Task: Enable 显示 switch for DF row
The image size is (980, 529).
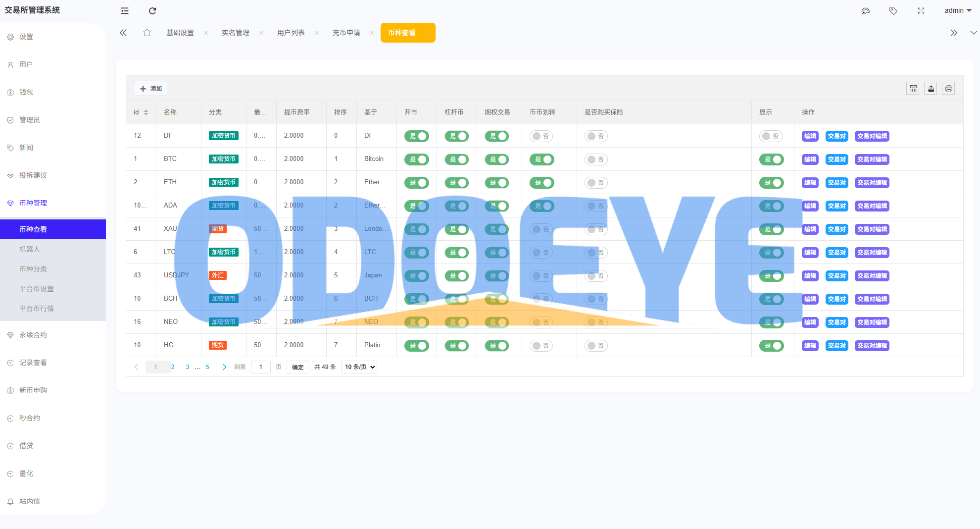Action: (771, 136)
